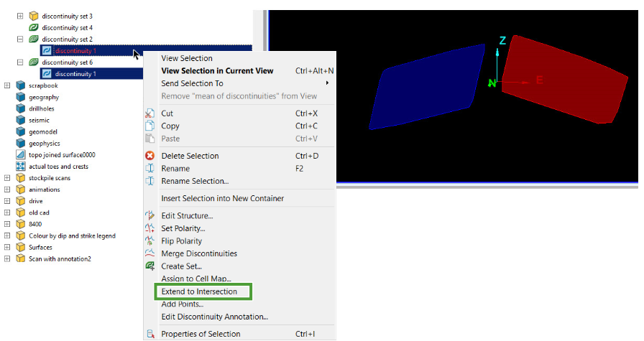Select the Surfaces tree item
The height and width of the screenshot is (341, 644).
tap(40, 247)
